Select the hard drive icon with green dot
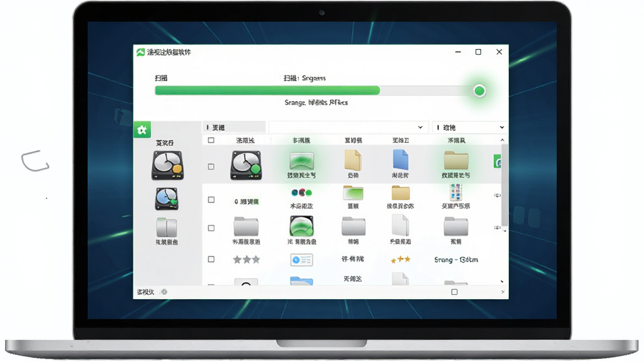This screenshot has width=644, height=362. tap(246, 165)
